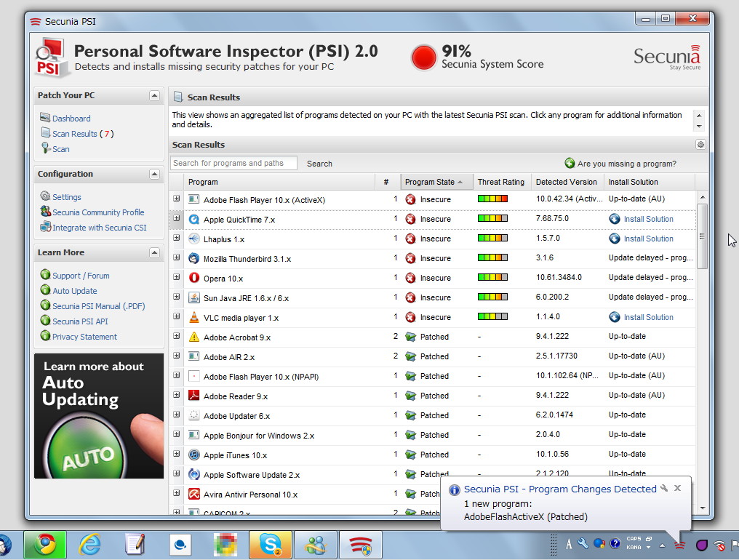Click Patched status icon for Adobe AIR 2.x
739x560 pixels.
[410, 356]
